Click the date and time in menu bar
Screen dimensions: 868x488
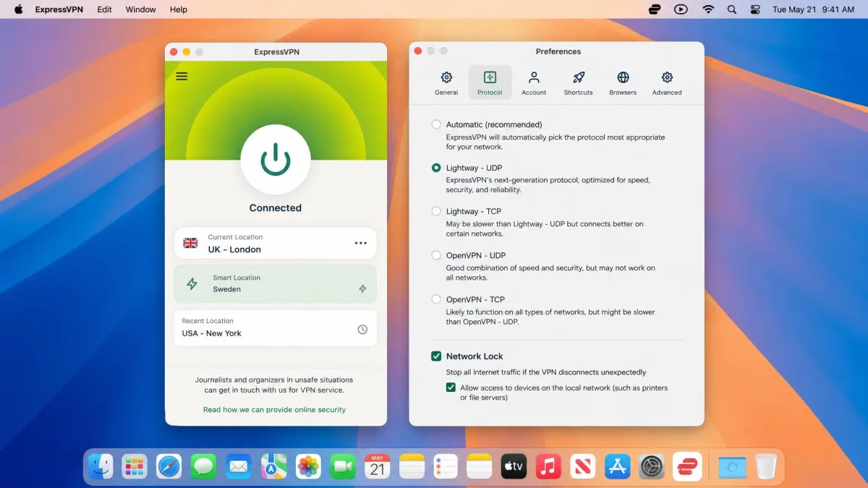tap(813, 9)
